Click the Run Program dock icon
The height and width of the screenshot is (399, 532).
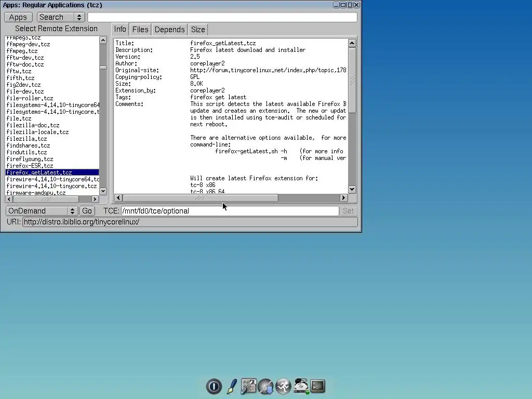[x=283, y=386]
